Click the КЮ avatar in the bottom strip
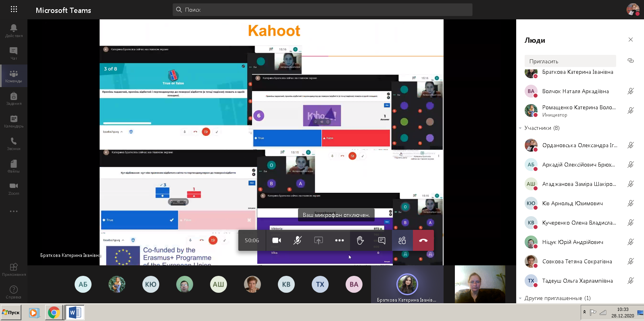The height and width of the screenshot is (321, 644). pyautogui.click(x=151, y=284)
